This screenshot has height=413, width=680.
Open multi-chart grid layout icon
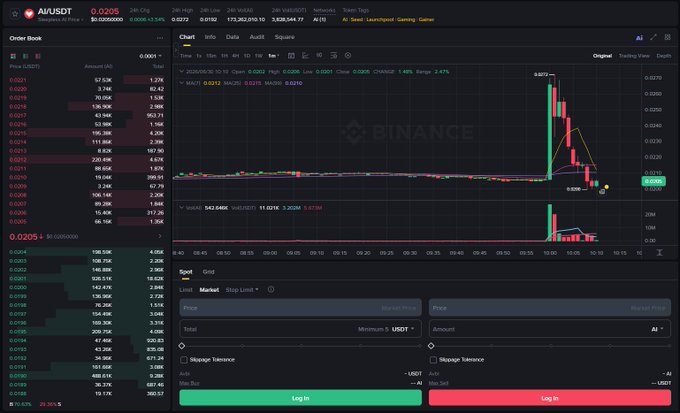point(667,37)
